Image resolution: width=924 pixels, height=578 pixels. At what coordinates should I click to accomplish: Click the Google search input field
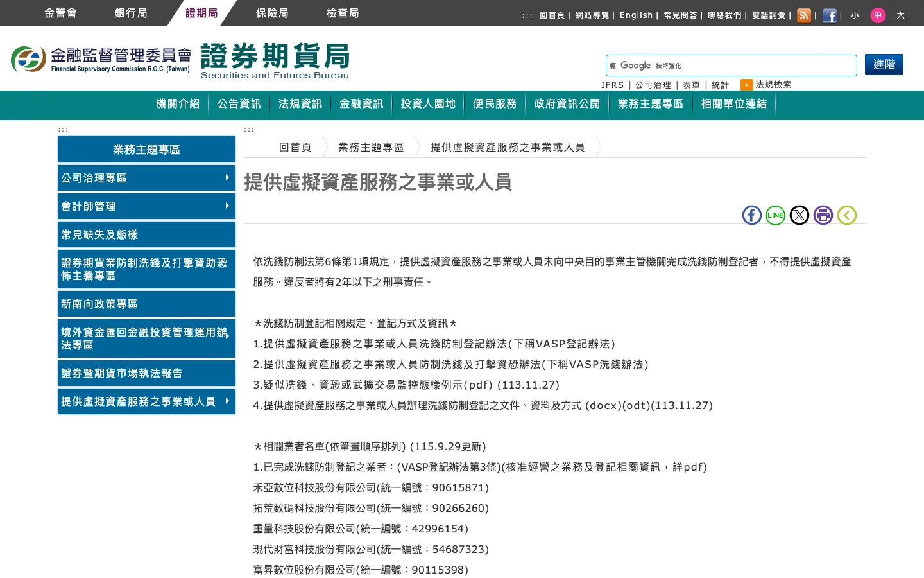732,66
